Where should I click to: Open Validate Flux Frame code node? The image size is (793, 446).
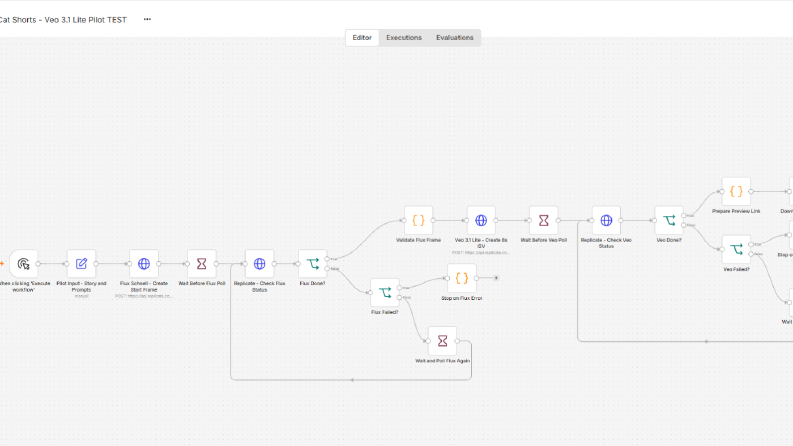pos(418,220)
